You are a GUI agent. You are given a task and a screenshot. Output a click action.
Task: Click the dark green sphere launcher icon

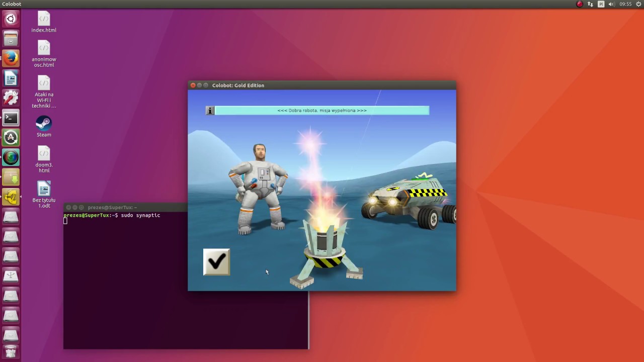pos(11,157)
